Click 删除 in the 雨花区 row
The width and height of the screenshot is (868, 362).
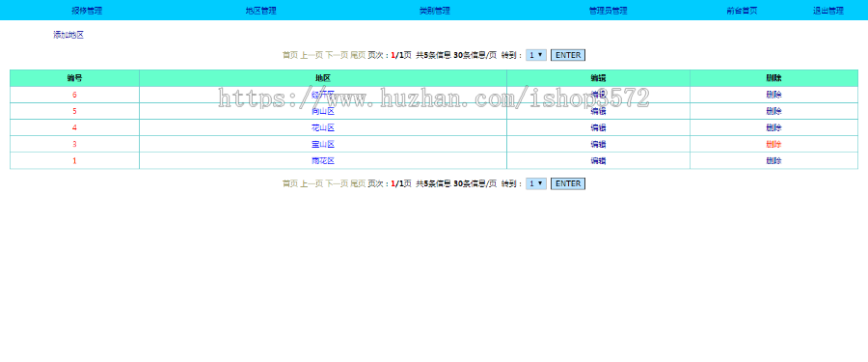coord(773,161)
